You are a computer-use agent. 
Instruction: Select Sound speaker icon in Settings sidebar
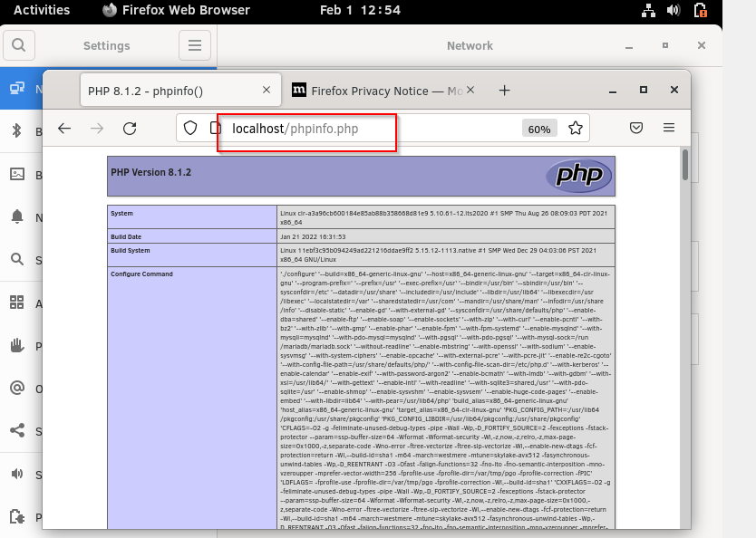click(x=17, y=474)
